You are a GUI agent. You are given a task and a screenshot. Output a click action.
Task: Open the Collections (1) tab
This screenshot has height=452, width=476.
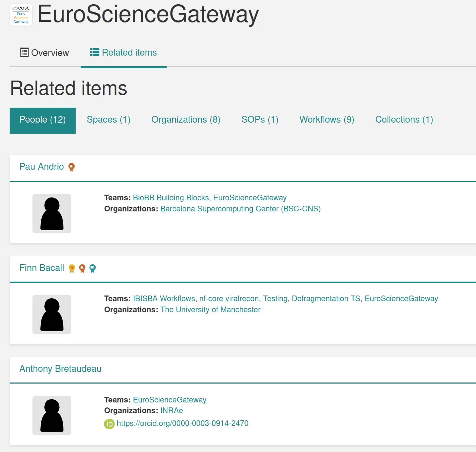tap(404, 120)
